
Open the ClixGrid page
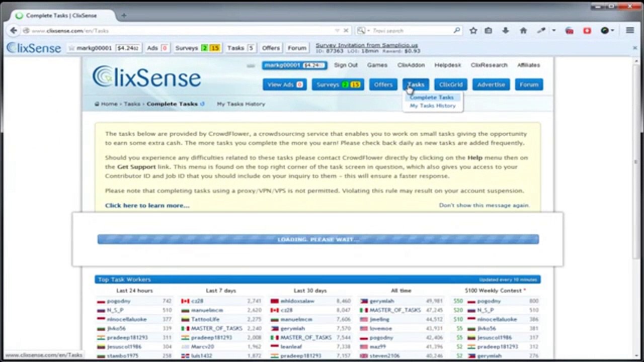tap(450, 84)
